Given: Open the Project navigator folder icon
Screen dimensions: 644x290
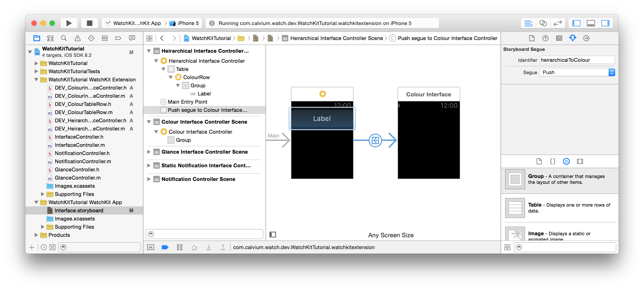Looking at the screenshot, I should point(37,38).
